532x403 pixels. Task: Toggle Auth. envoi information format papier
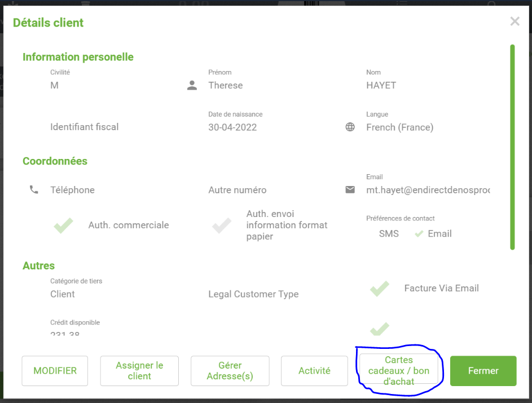pos(221,225)
